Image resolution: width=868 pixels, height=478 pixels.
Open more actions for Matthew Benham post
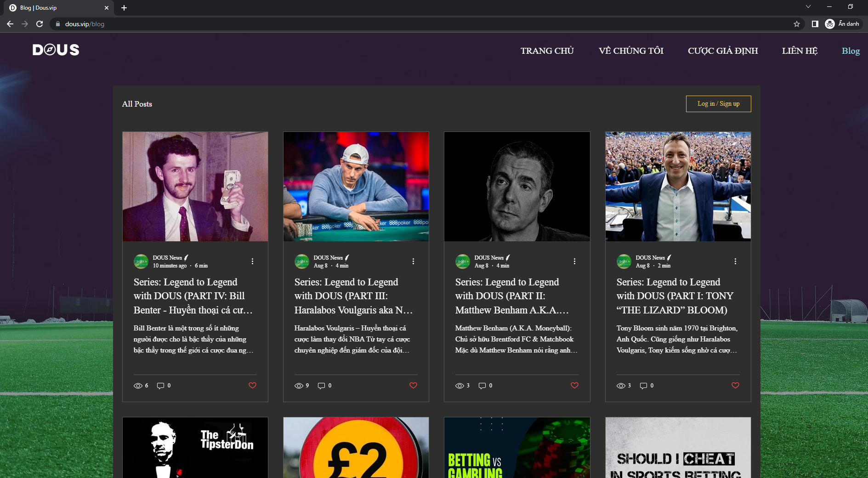click(x=574, y=261)
